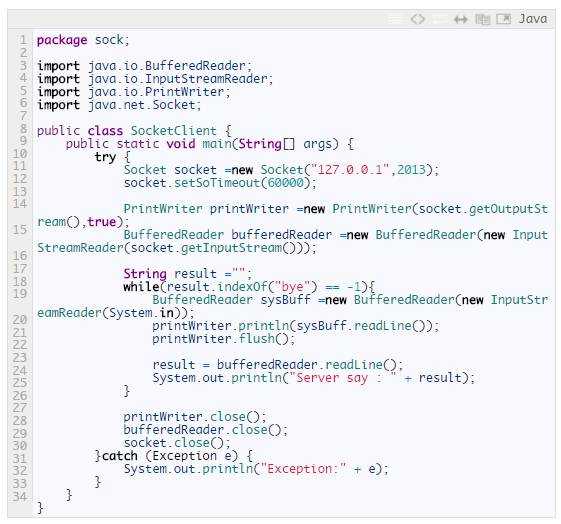This screenshot has height=524, width=561.
Task: Click the 'Server say' println line
Action: coord(313,378)
